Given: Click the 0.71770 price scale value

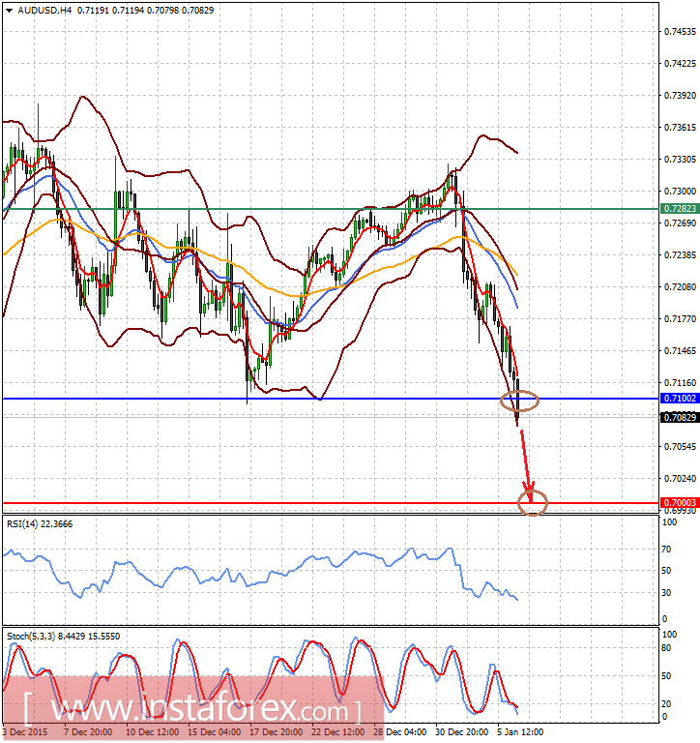Looking at the screenshot, I should coord(680,319).
